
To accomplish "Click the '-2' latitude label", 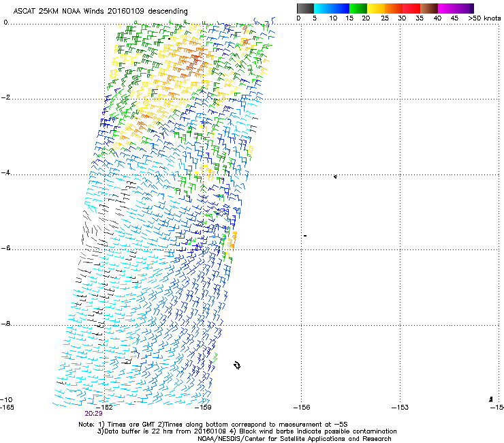I will tap(6, 97).
